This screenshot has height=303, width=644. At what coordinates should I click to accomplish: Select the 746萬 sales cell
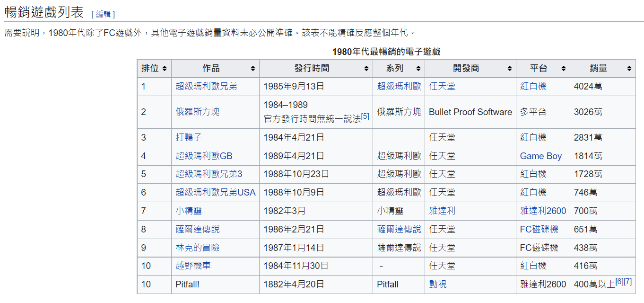[x=602, y=193]
